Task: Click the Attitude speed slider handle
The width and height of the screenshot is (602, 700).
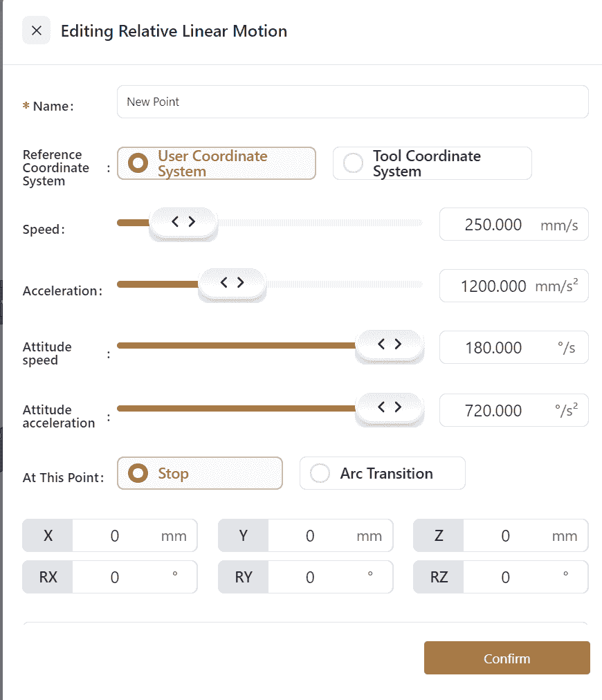Action: click(389, 344)
